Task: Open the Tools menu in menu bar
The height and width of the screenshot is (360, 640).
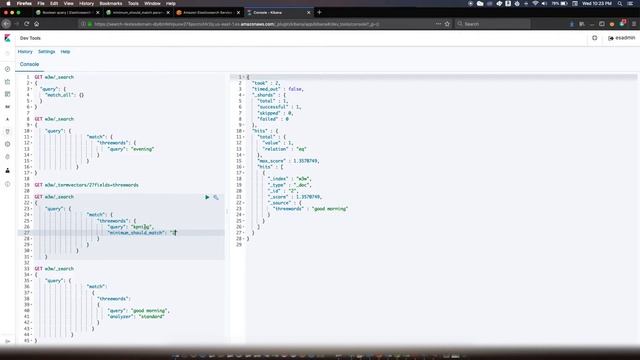Action: (133, 3)
